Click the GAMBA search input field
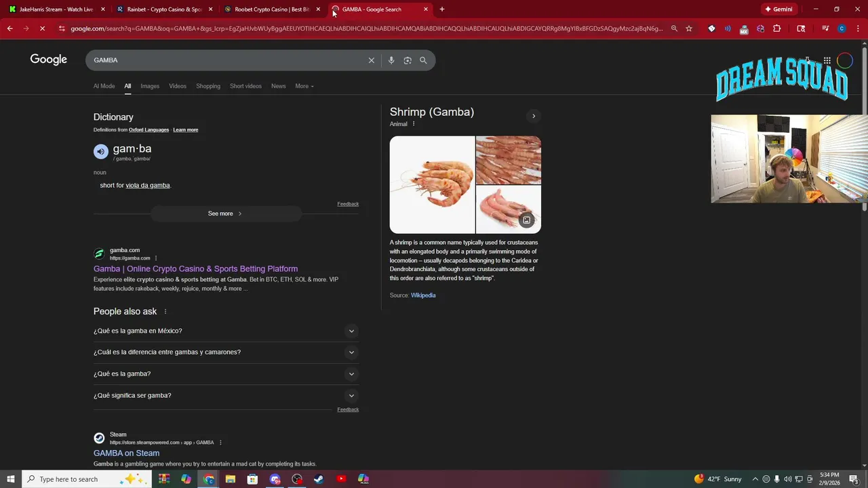Screen dimensions: 868x488 tap(227, 60)
